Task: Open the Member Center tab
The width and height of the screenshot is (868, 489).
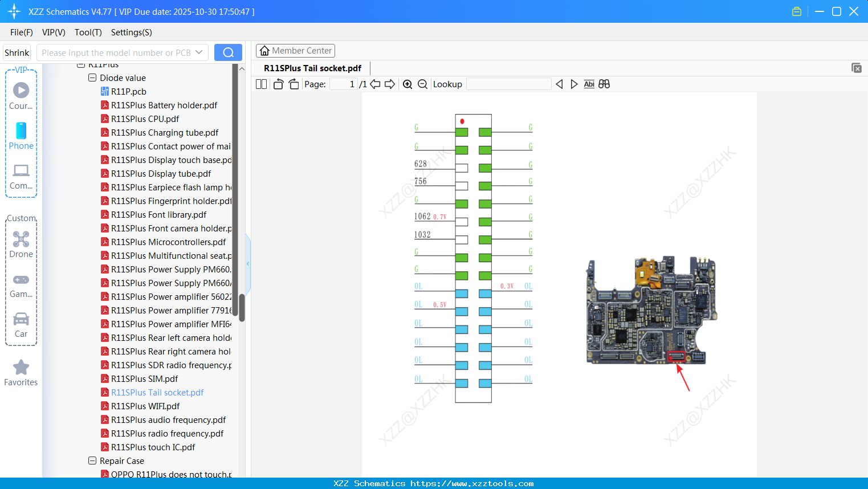Action: [295, 51]
